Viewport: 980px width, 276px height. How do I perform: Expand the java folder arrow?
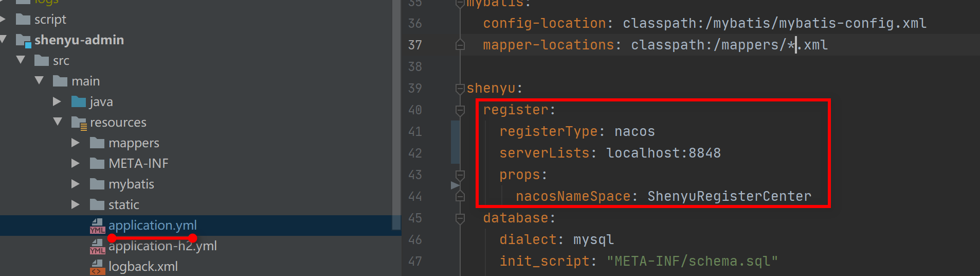pos(57,102)
